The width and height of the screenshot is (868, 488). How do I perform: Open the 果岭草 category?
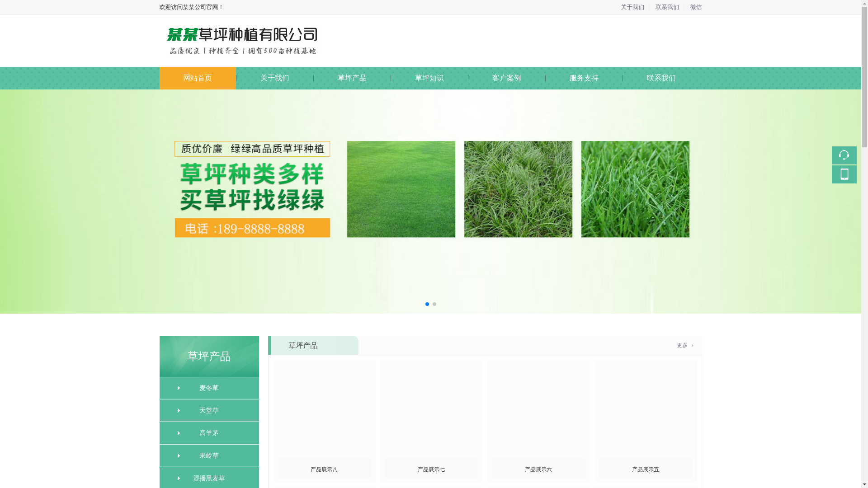(x=209, y=456)
